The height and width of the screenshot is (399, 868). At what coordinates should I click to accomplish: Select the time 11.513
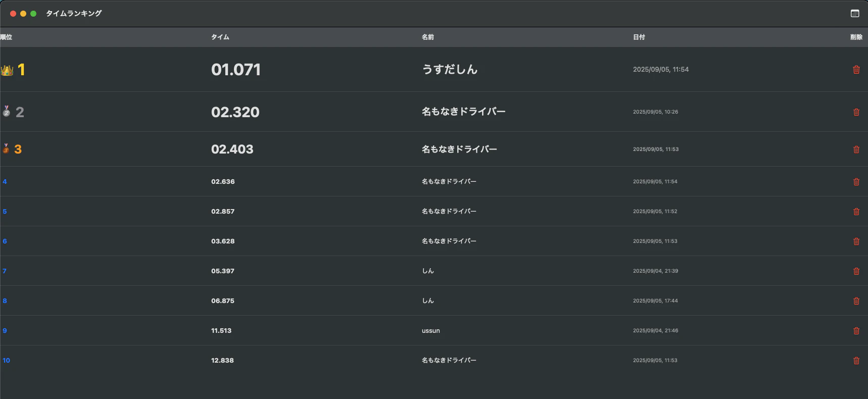point(221,330)
